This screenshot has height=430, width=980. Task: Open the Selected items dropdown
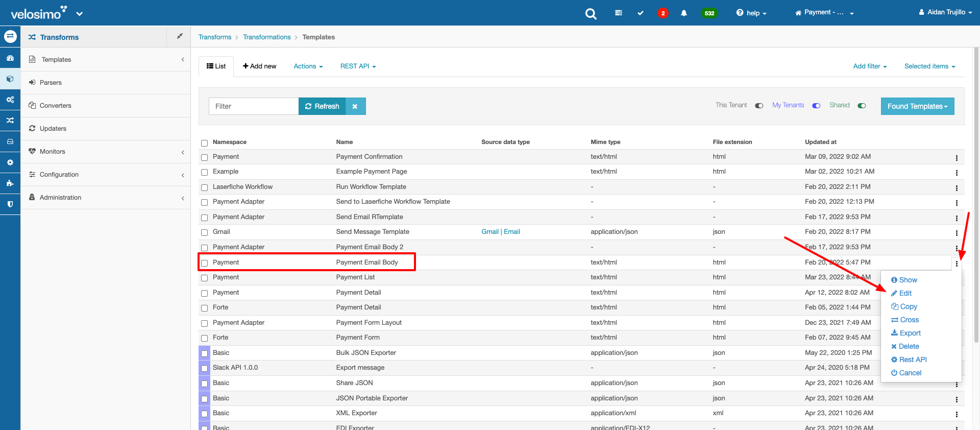tap(929, 66)
